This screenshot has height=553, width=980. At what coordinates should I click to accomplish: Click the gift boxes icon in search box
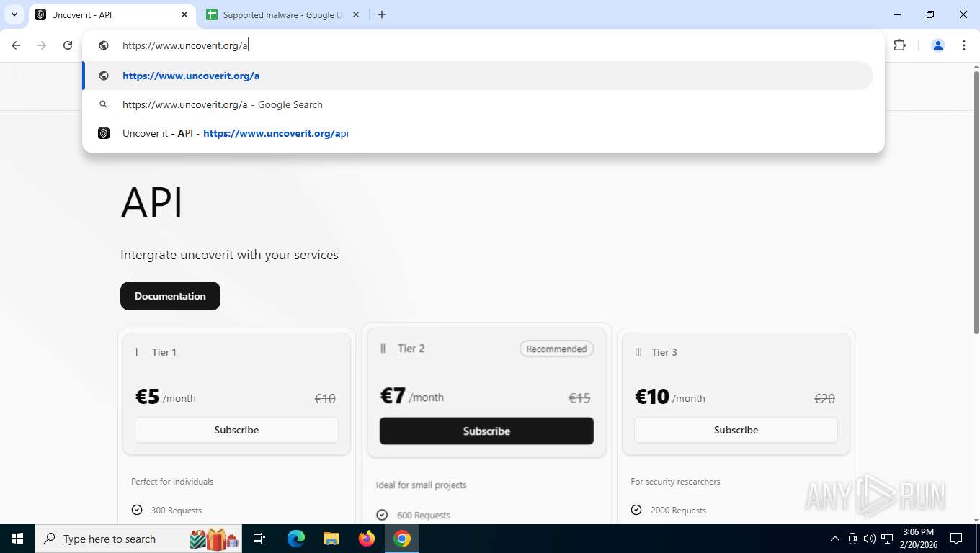point(214,539)
